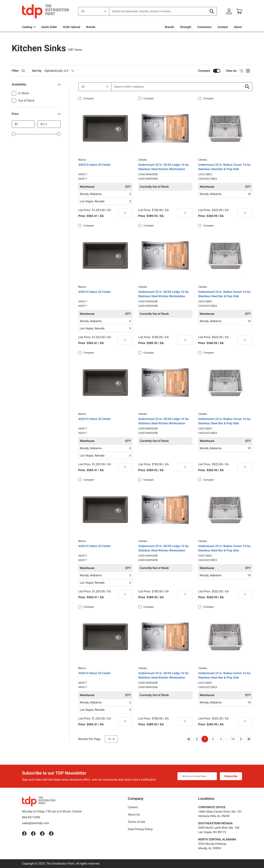Collapse the Availability filter section
The height and width of the screenshot is (868, 264).
pyautogui.click(x=59, y=84)
